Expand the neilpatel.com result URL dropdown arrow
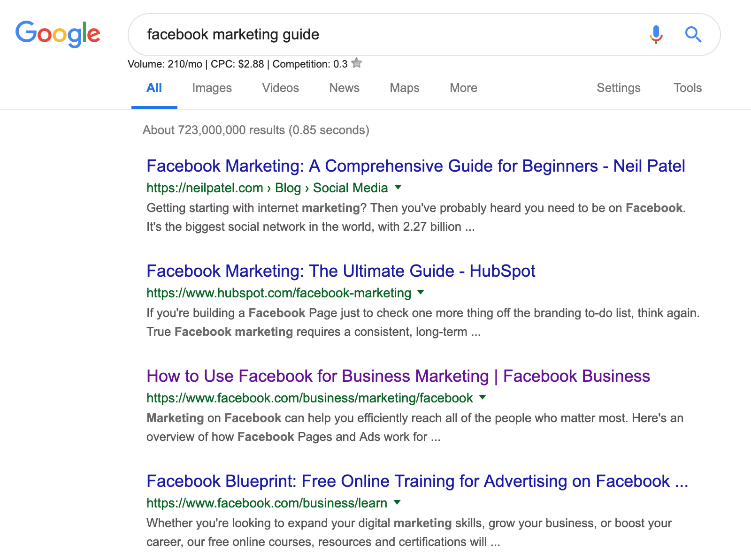The width and height of the screenshot is (751, 560). pos(398,187)
